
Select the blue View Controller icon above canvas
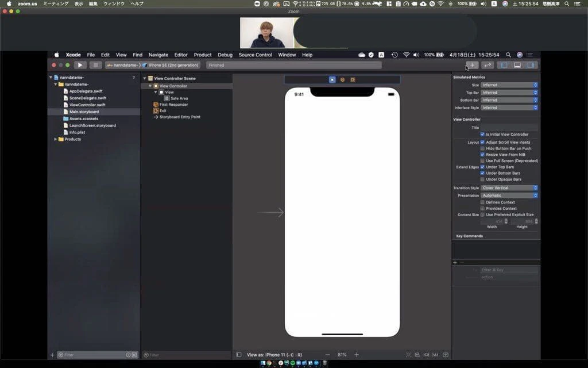coord(332,79)
